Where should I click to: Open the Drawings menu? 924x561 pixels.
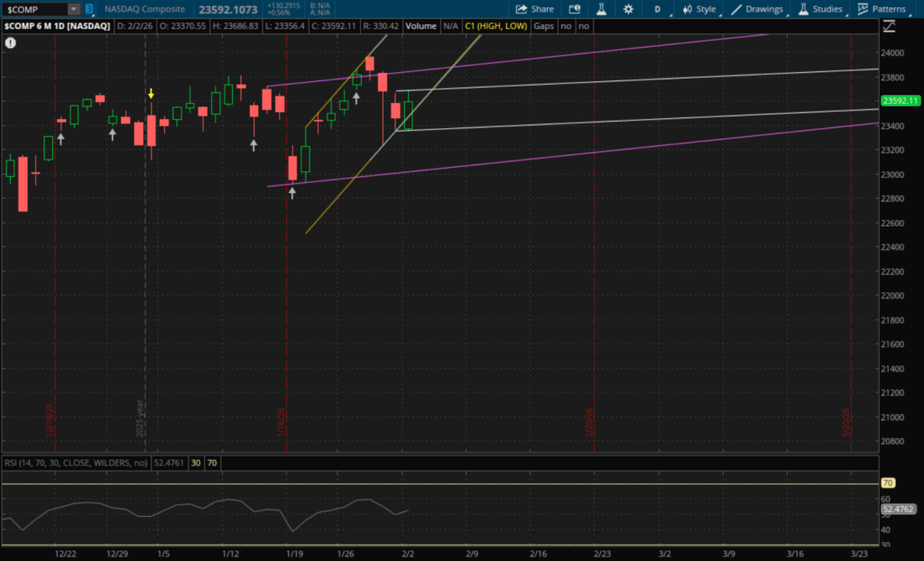coord(758,9)
